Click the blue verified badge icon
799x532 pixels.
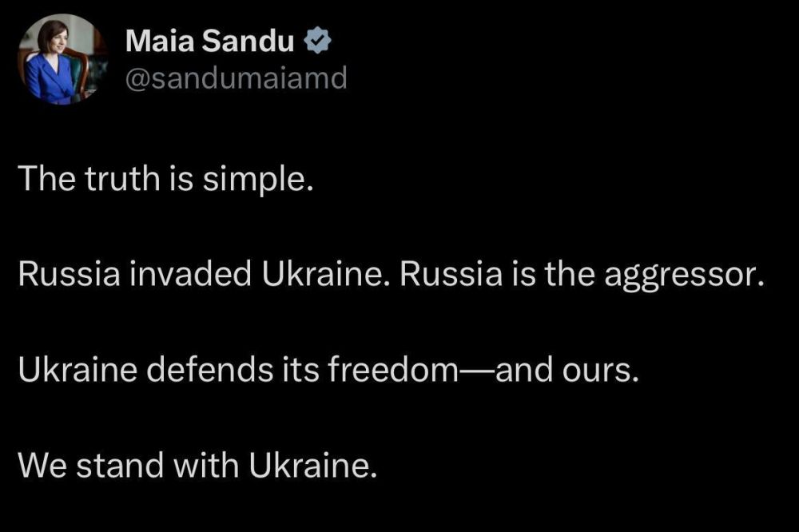tap(318, 41)
